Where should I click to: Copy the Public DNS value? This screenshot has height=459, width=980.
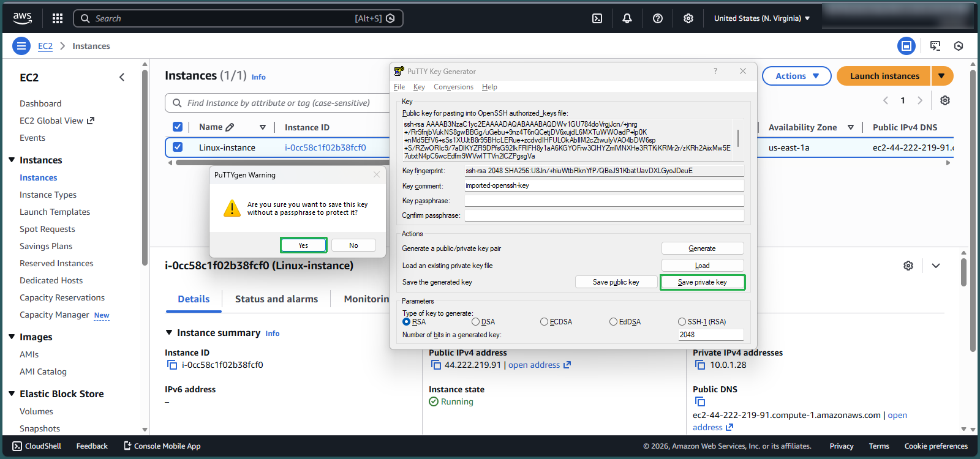[x=700, y=401]
